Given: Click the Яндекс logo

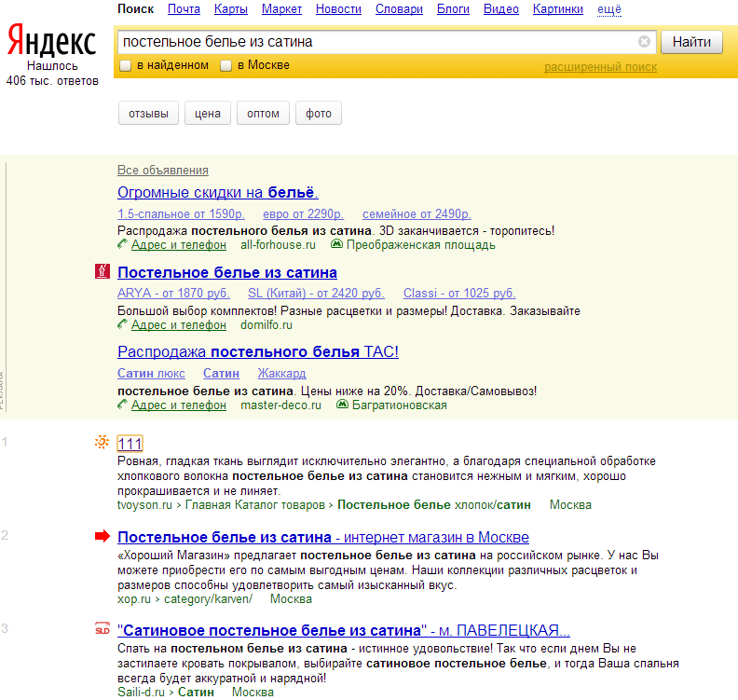Looking at the screenshot, I should pyautogui.click(x=51, y=40).
